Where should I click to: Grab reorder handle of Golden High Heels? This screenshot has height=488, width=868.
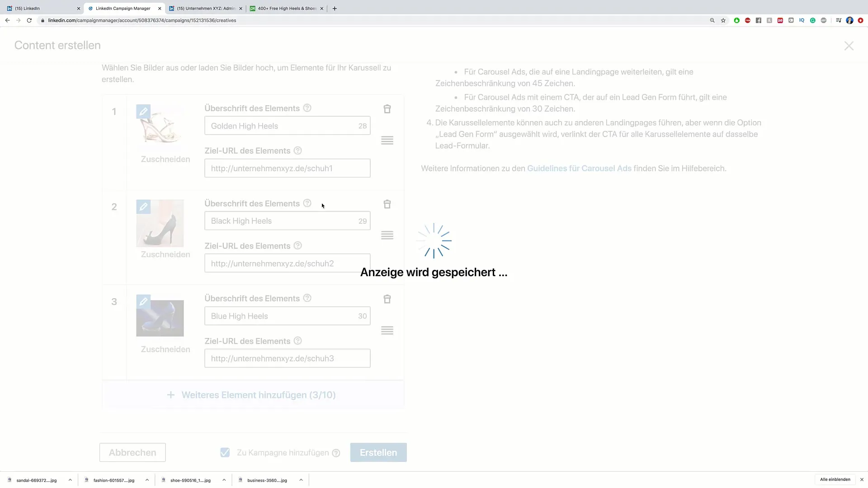pyautogui.click(x=387, y=141)
